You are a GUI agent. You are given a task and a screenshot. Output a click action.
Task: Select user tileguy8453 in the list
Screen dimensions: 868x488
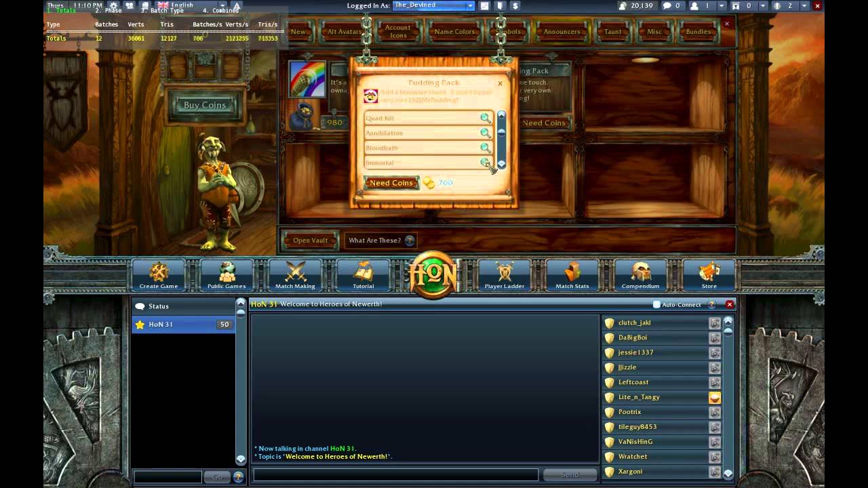click(662, 427)
